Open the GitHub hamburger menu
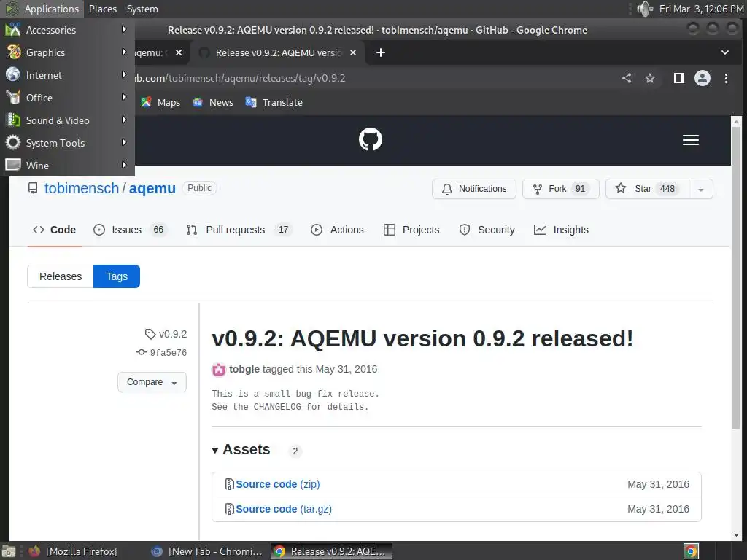The height and width of the screenshot is (560, 747). (690, 140)
